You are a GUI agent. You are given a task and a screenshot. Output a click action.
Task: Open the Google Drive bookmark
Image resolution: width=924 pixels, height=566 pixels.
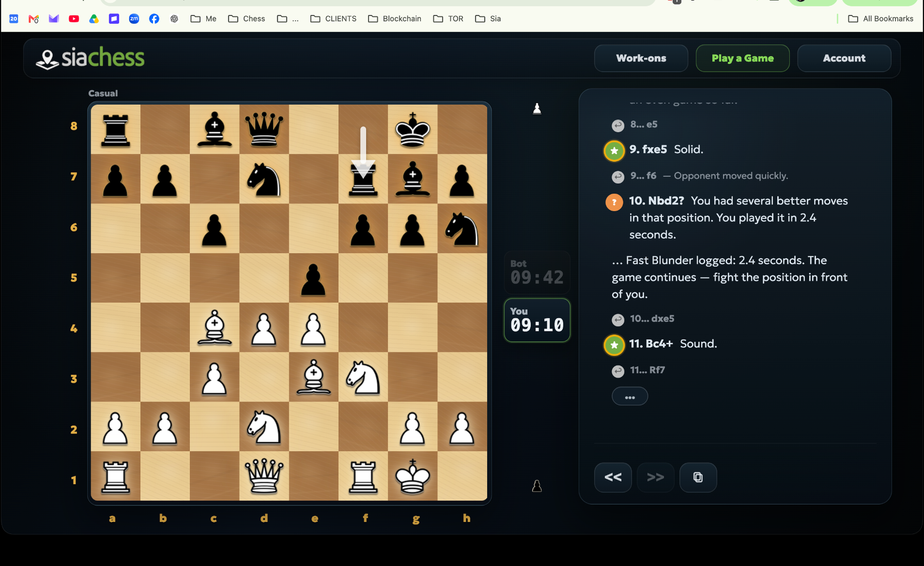point(94,18)
